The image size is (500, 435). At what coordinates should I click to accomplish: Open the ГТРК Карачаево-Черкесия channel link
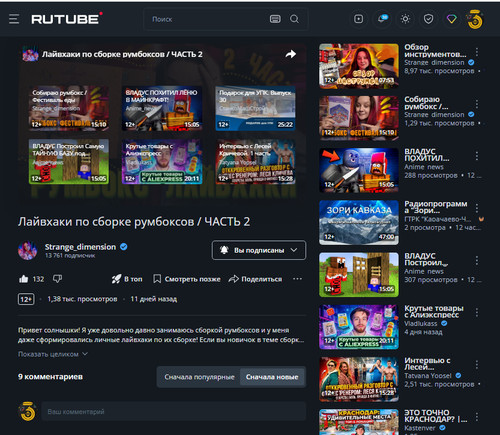click(x=437, y=219)
